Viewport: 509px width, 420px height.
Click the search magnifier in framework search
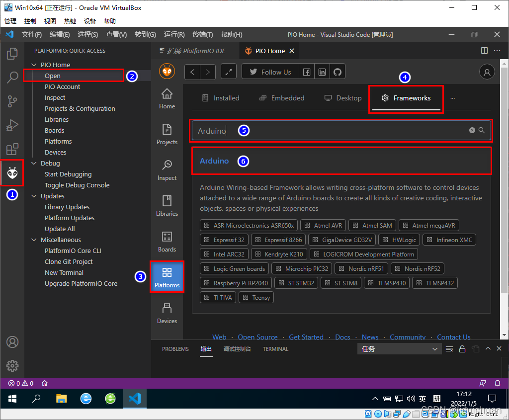[482, 130]
